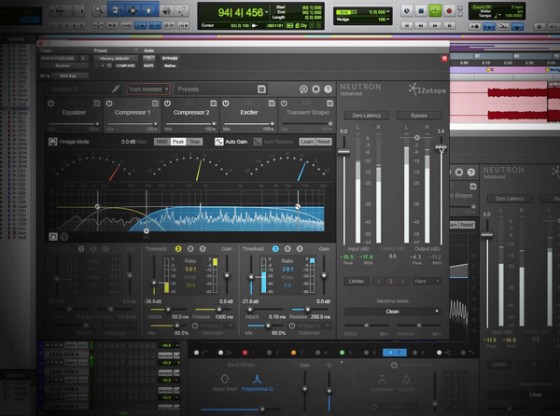This screenshot has height=416, width=560.
Task: Click the transport Stop button
Action: click(x=421, y=11)
